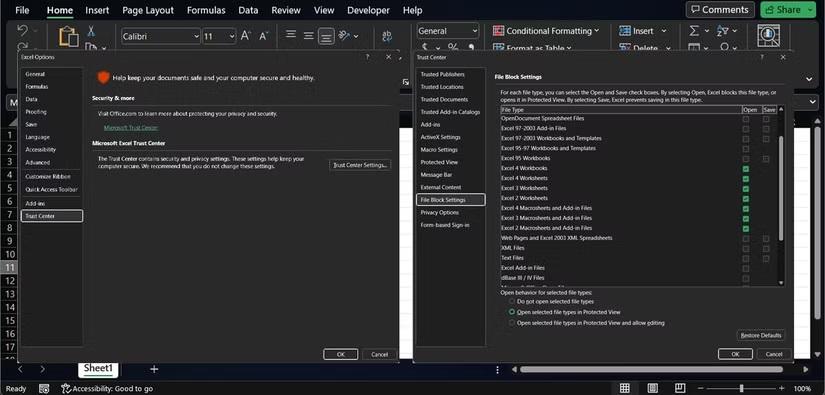Switch to the Formulas tab

[x=206, y=10]
